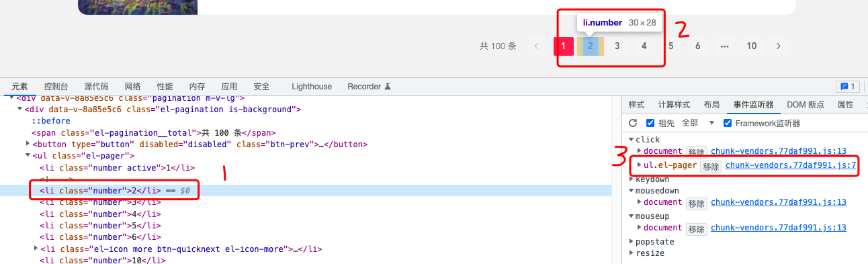Click 移除 for document mousedown listener
Viewport: 868px width, 264px height.
point(697,203)
